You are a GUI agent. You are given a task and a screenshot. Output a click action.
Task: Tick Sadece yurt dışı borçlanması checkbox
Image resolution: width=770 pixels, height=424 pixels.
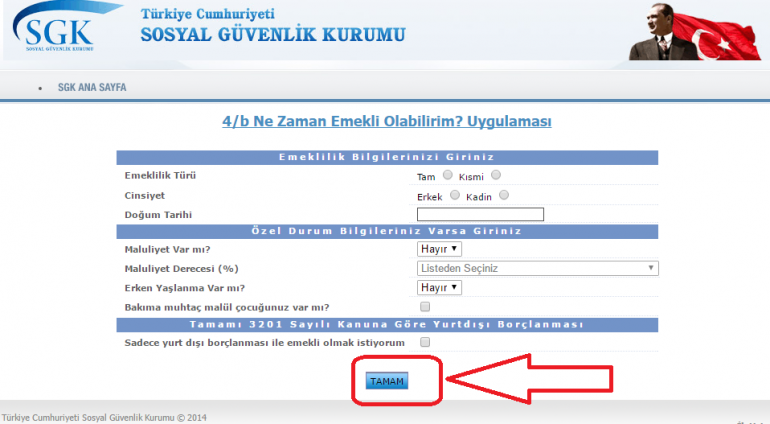(x=425, y=342)
